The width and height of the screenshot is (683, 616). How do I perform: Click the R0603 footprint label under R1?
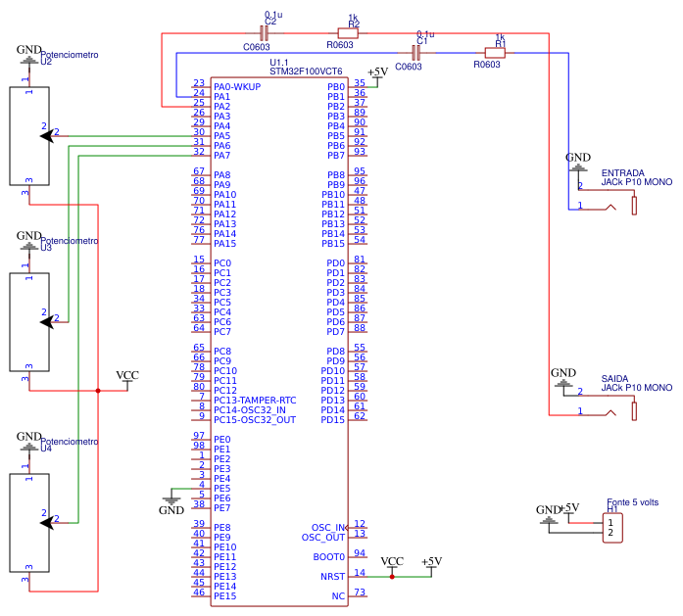point(487,65)
